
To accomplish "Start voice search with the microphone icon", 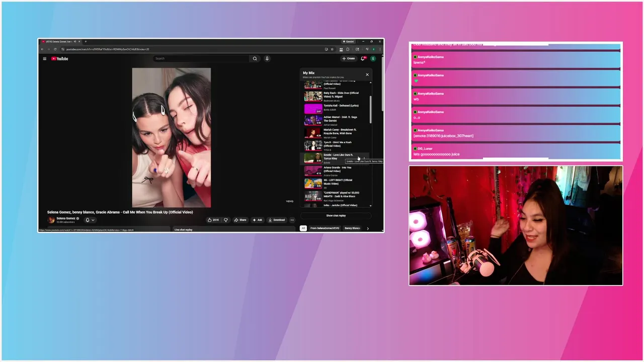I will pos(267,59).
